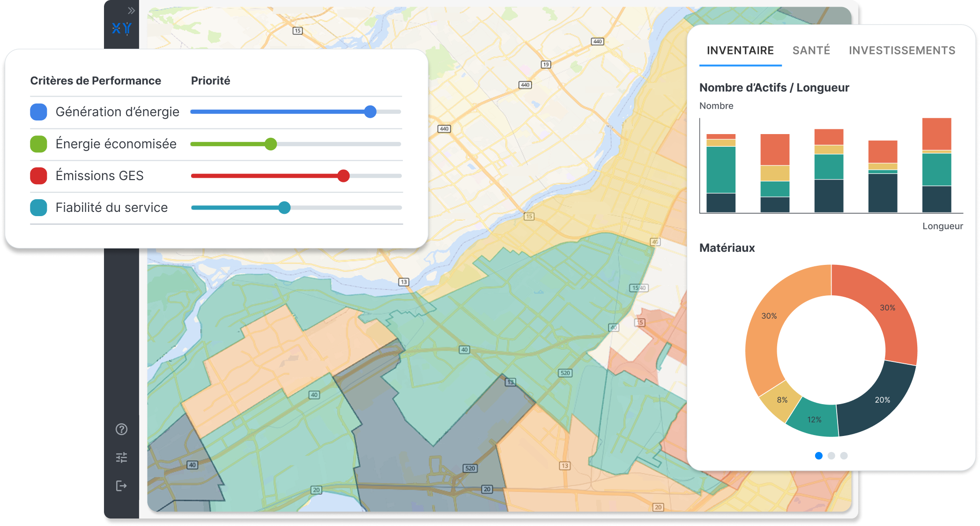Click the red Émissions GES color swatch
This screenshot has height=526, width=980.
click(38, 176)
